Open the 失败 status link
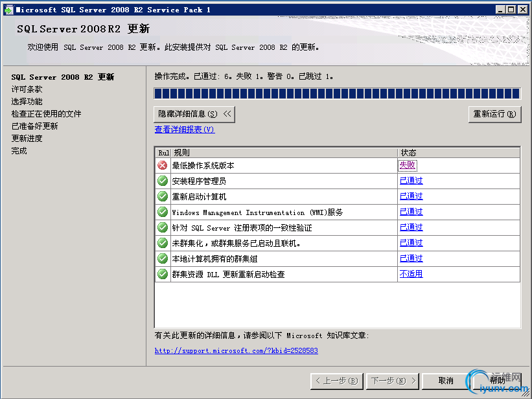 407,165
